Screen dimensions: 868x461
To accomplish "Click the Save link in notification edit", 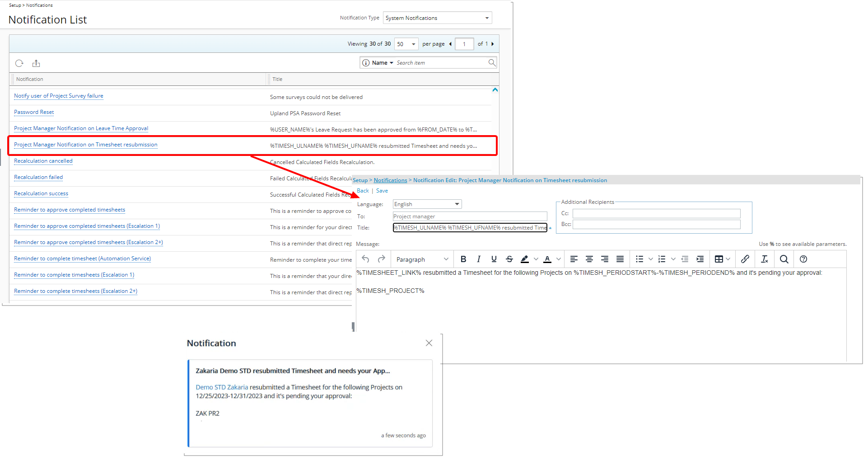I will coord(382,191).
